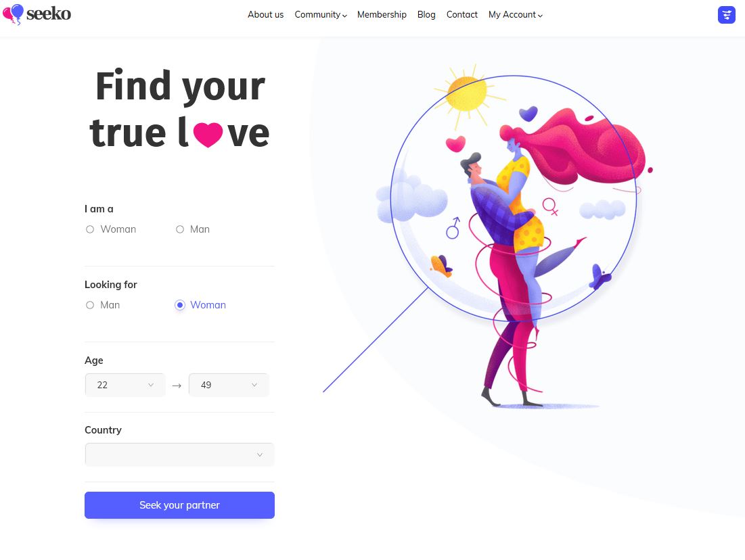The image size is (745, 560).
Task: Click the sun in the illustration
Action: 468,95
